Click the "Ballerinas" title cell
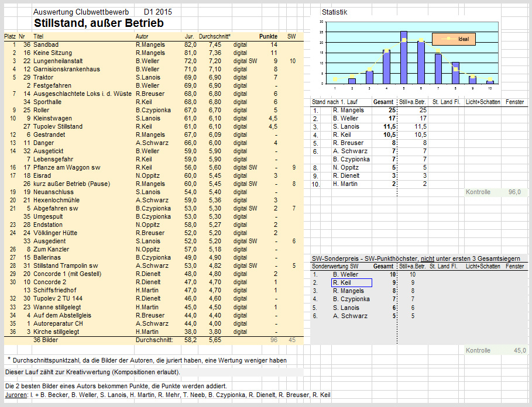The width and height of the screenshot is (532, 407). (47, 257)
